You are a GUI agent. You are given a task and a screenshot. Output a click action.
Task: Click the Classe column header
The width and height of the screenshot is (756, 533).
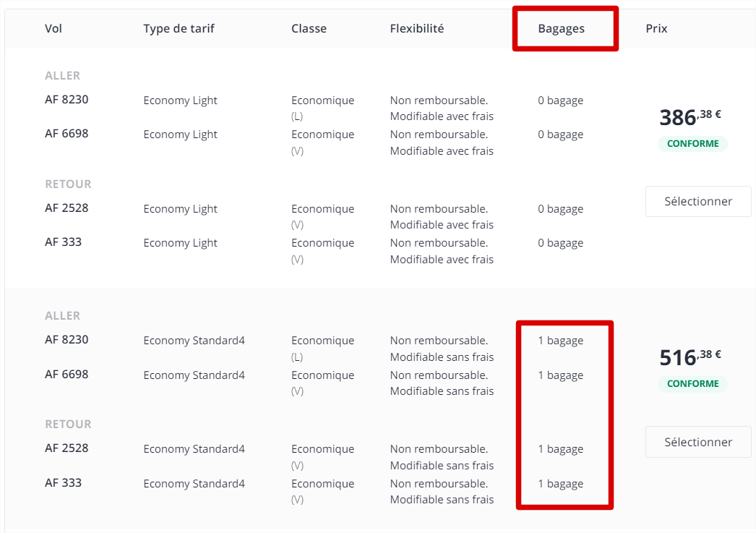(x=309, y=28)
